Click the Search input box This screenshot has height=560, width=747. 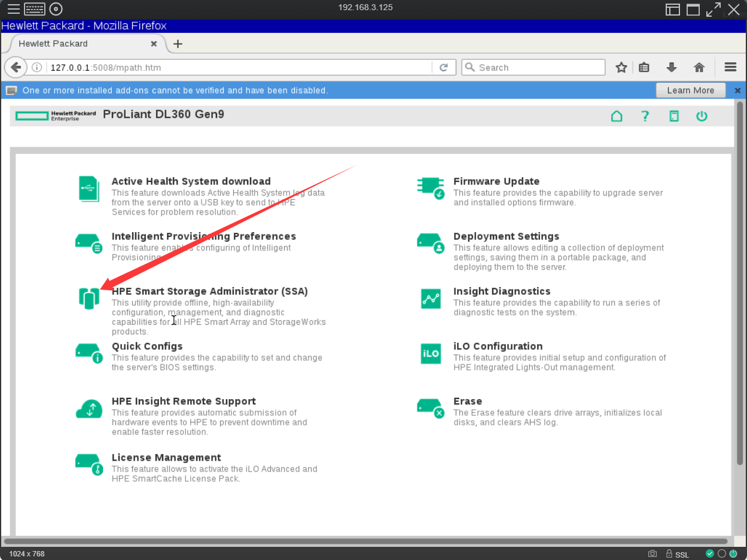click(x=533, y=68)
